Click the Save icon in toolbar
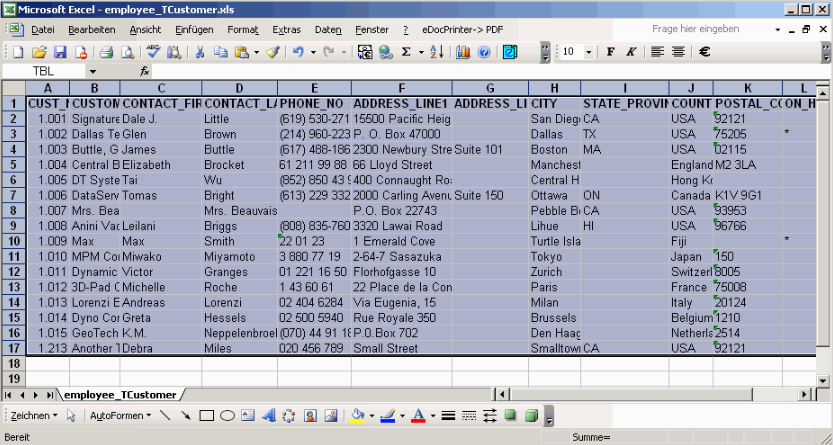The width and height of the screenshot is (833, 445). [60, 51]
